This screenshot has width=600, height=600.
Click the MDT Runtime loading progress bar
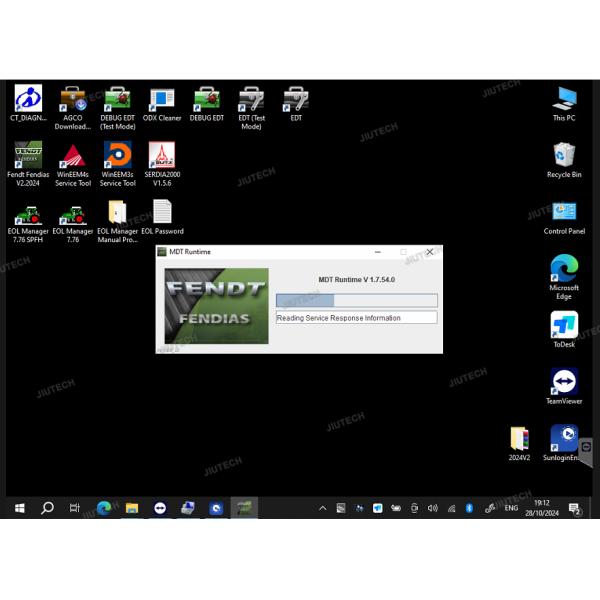[x=356, y=300]
